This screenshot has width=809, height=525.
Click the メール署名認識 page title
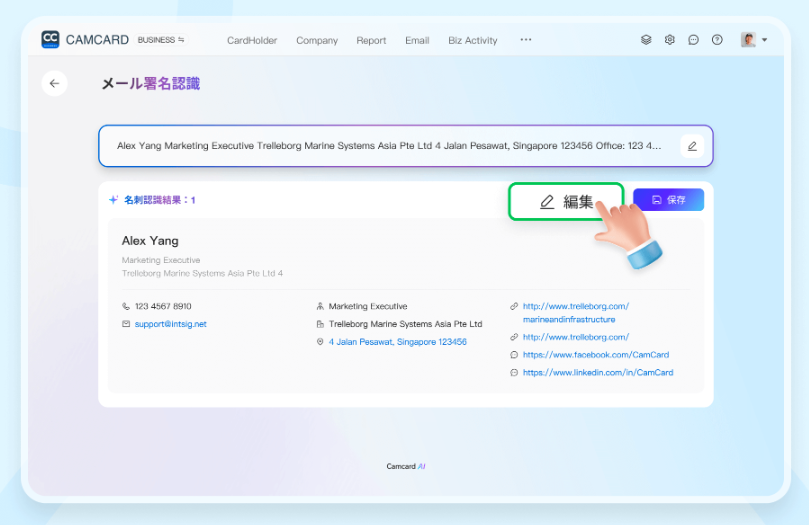click(x=150, y=84)
